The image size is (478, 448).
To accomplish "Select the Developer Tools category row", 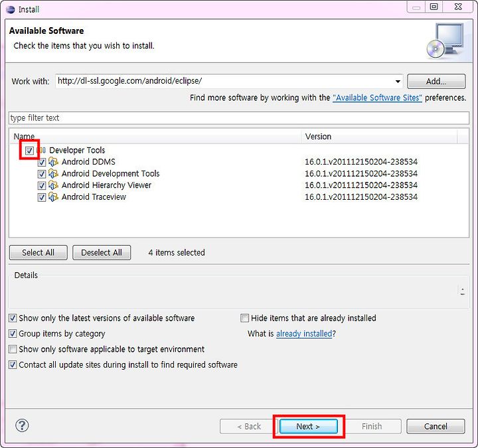I will click(77, 150).
